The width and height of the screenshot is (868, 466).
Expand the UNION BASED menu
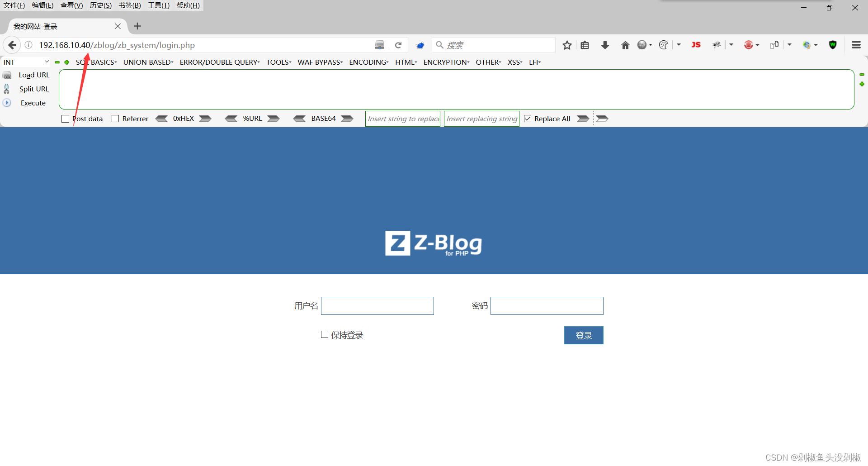(148, 62)
